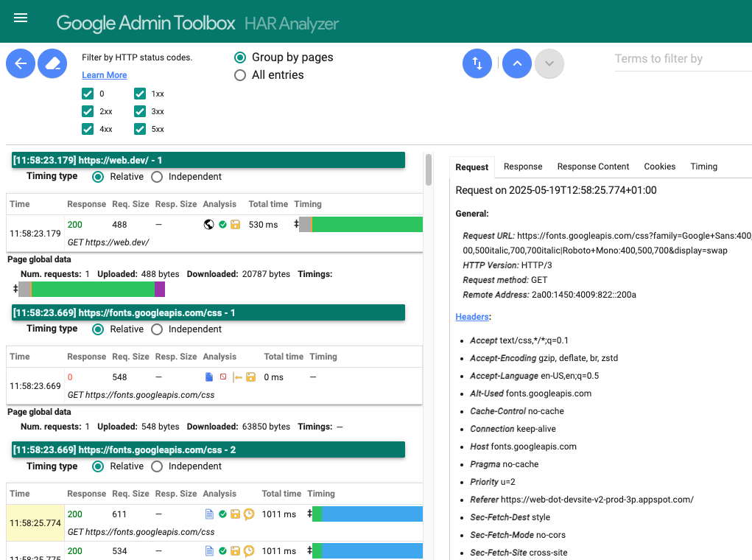Click blue document icon in 0 ms row
This screenshot has height=560, width=752.
(x=209, y=377)
